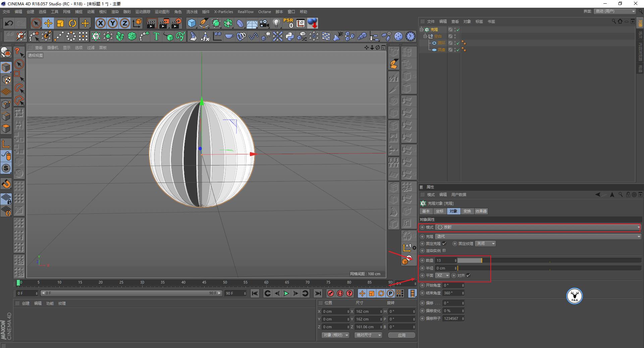Click the 应用 button at the bottom
Image resolution: width=644 pixels, height=348 pixels.
click(x=401, y=335)
